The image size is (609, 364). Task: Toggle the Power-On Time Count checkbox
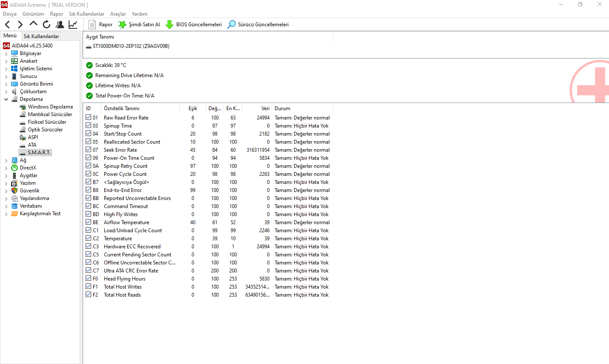tap(89, 158)
